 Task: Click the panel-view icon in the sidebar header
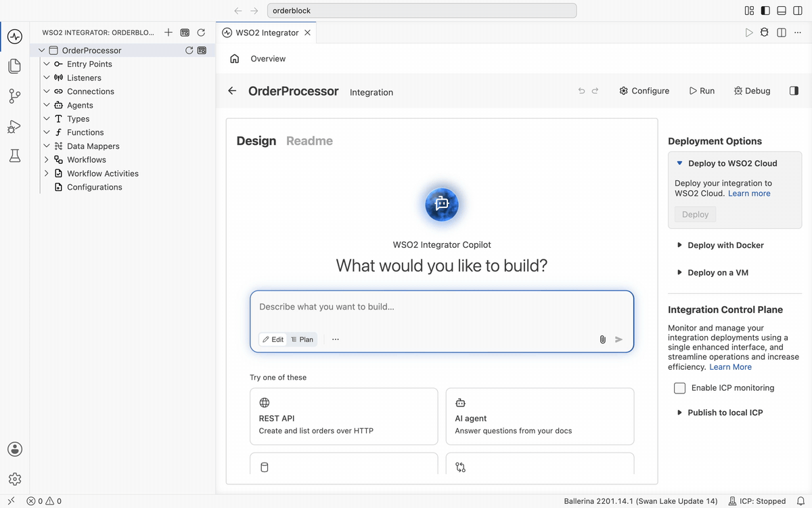tap(185, 32)
